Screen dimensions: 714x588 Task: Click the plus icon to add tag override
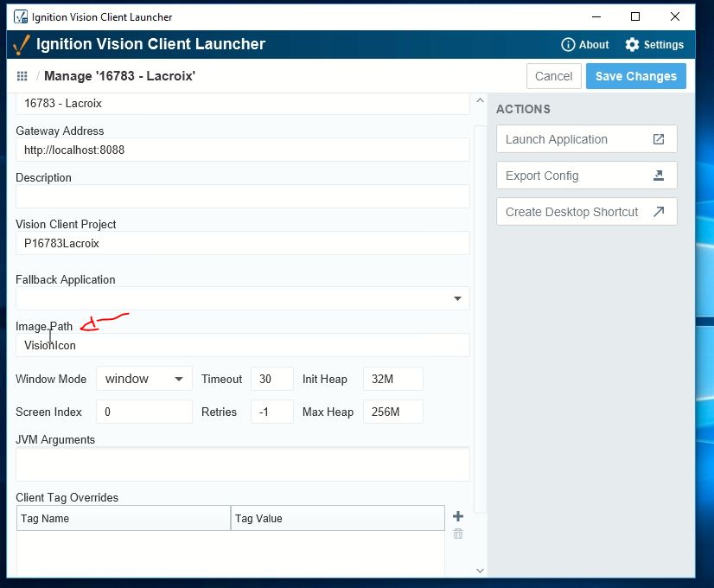(458, 516)
